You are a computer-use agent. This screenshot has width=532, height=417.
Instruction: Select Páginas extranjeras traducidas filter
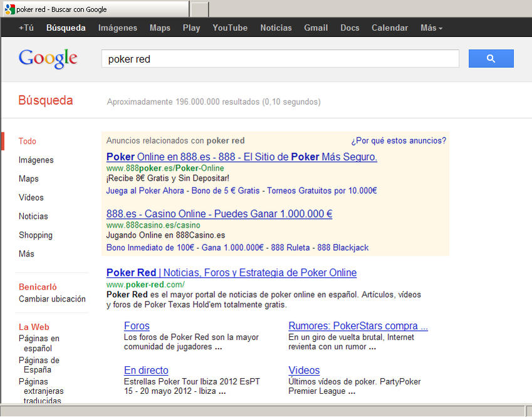click(41, 391)
